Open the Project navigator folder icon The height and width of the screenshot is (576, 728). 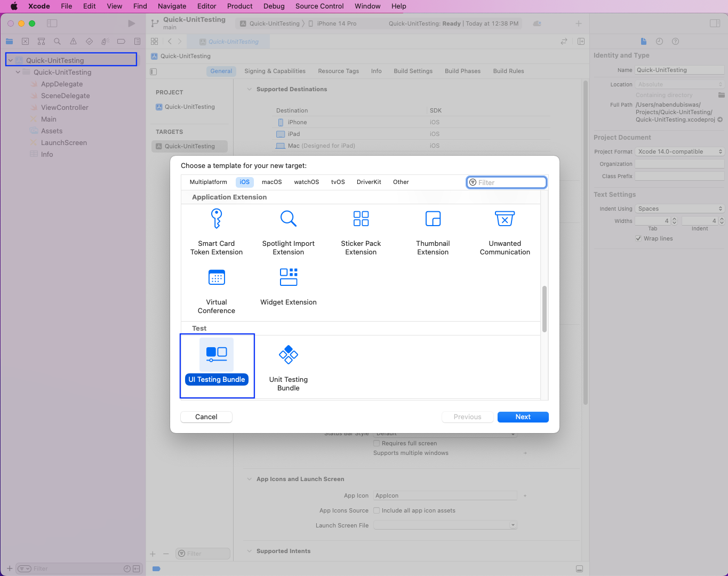9,42
